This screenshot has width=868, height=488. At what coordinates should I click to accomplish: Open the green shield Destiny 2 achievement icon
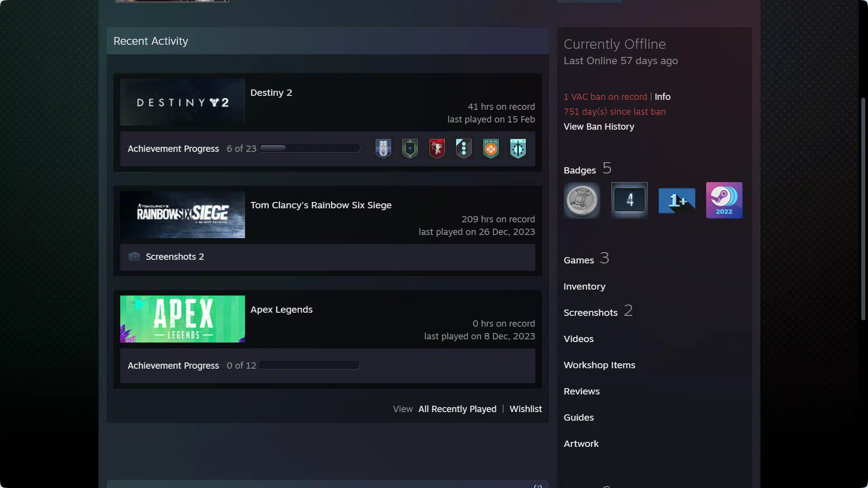tap(410, 149)
